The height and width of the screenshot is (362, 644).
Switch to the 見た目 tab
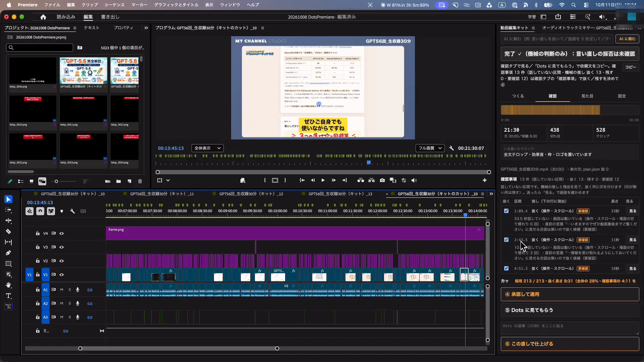pyautogui.click(x=587, y=96)
